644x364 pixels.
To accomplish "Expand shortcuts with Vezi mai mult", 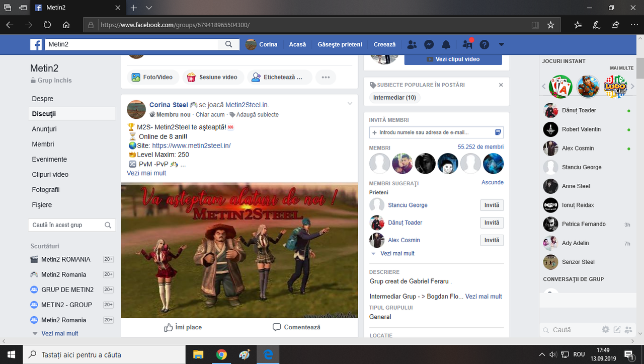I will 60,333.
